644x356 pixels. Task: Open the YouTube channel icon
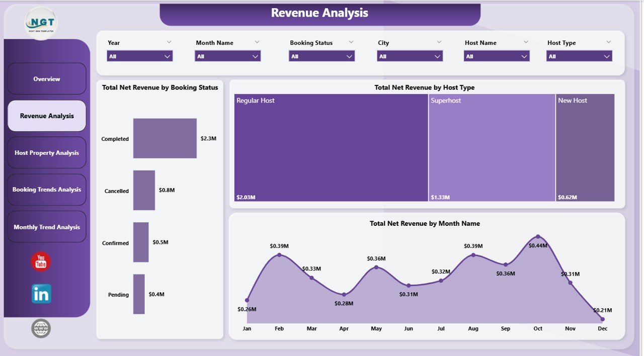pos(40,261)
